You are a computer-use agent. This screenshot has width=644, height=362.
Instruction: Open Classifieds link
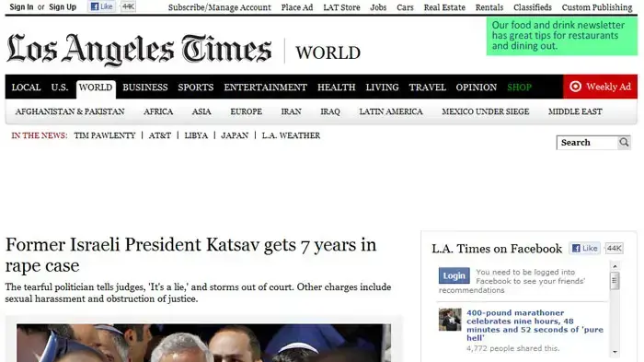pos(533,7)
